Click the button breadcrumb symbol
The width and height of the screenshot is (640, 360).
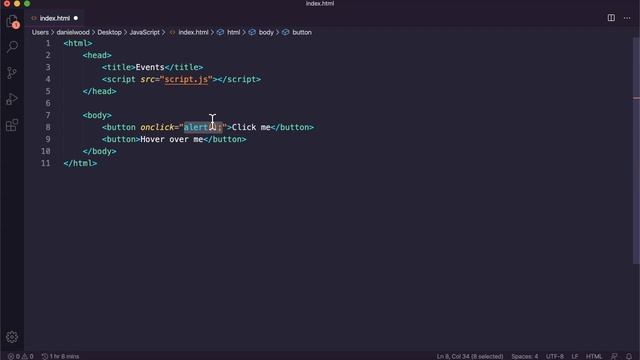(302, 32)
